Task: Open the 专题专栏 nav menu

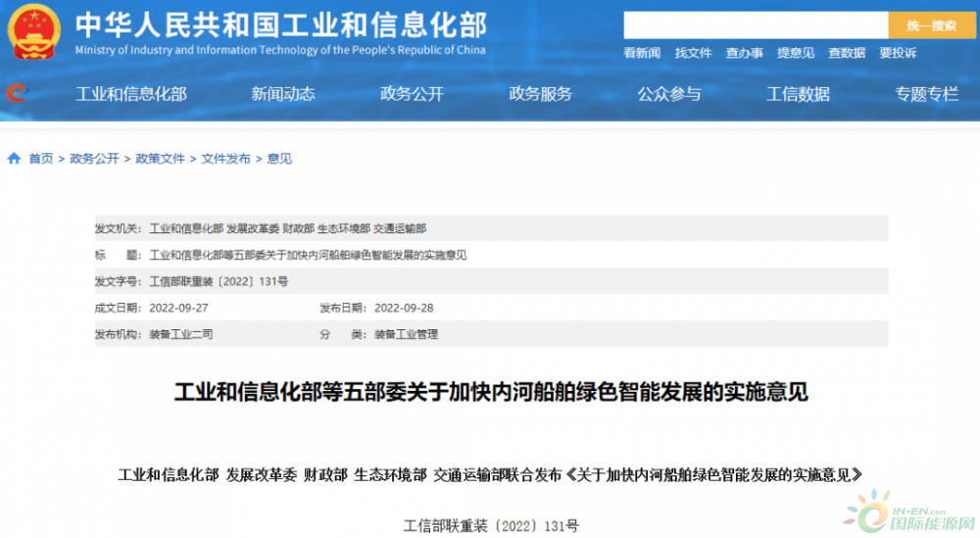Action: [927, 94]
